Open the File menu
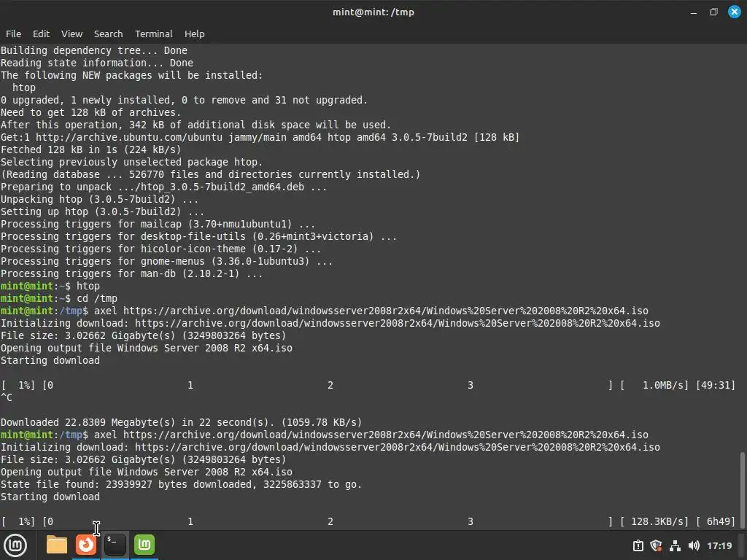 [x=13, y=34]
